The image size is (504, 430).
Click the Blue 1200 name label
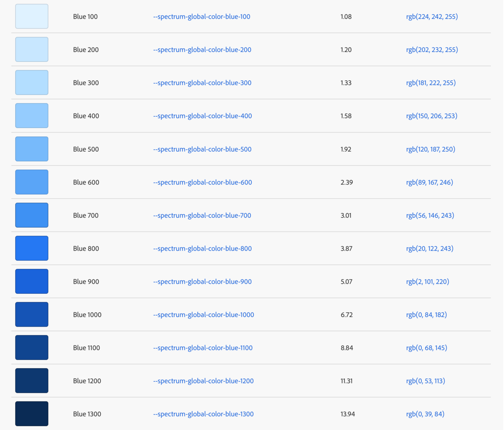pos(87,381)
